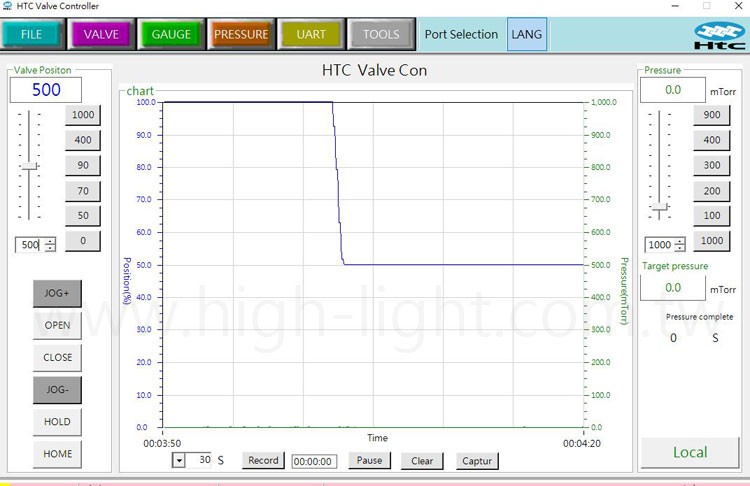Click the CLOSE valve button
This screenshot has height=486, width=750.
point(57,357)
